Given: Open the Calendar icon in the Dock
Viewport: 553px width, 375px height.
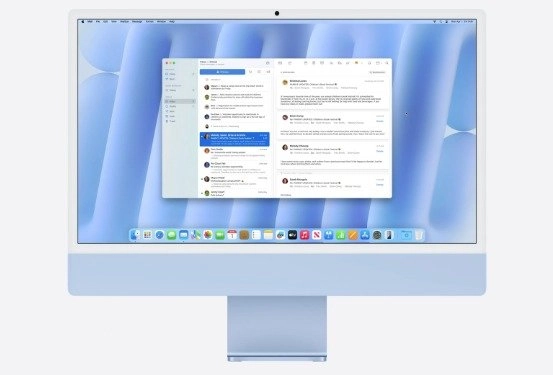Looking at the screenshot, I should click(232, 235).
